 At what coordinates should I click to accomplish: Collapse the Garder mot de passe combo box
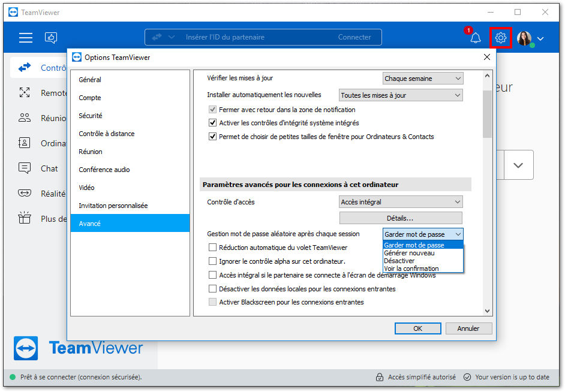point(423,234)
